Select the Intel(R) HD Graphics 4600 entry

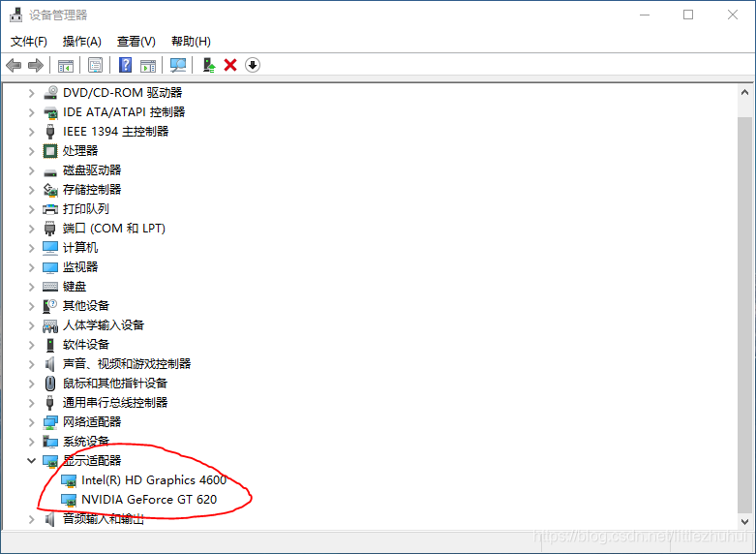[154, 480]
